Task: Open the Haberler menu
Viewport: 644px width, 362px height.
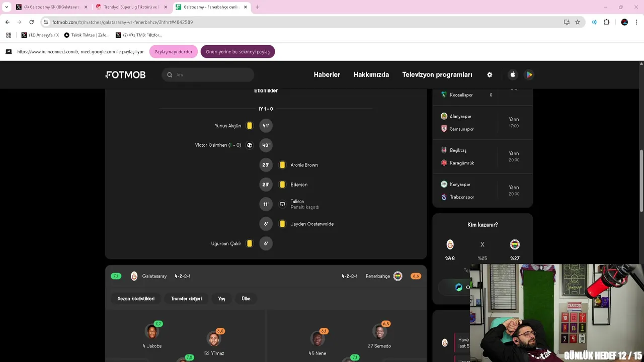Action: (327, 74)
